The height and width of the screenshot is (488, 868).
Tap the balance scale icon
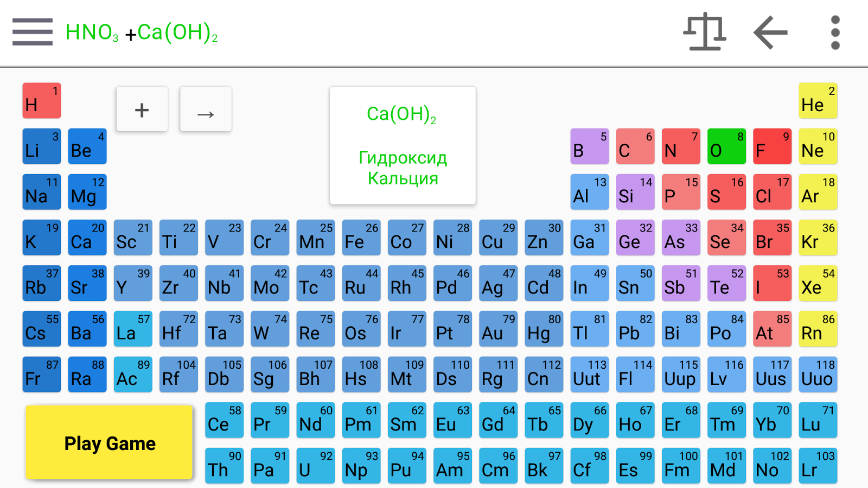705,32
